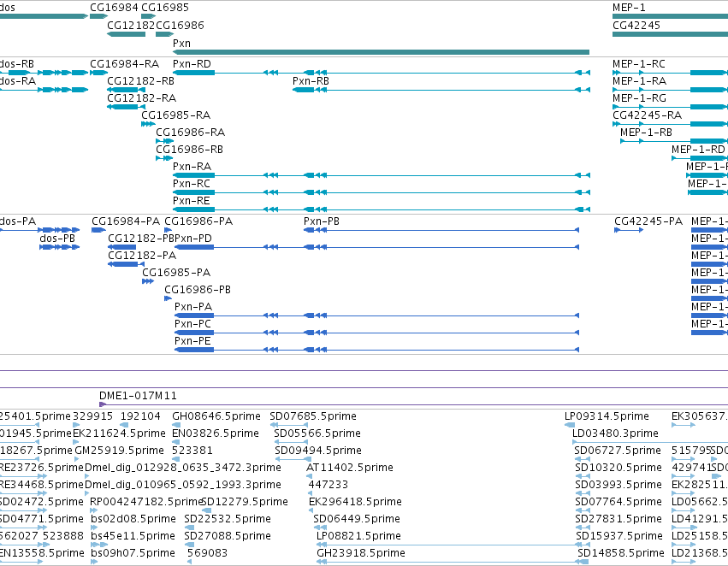728x566 pixels.
Task: Click protein CG16986-PA
Action: pyautogui.click(x=168, y=230)
